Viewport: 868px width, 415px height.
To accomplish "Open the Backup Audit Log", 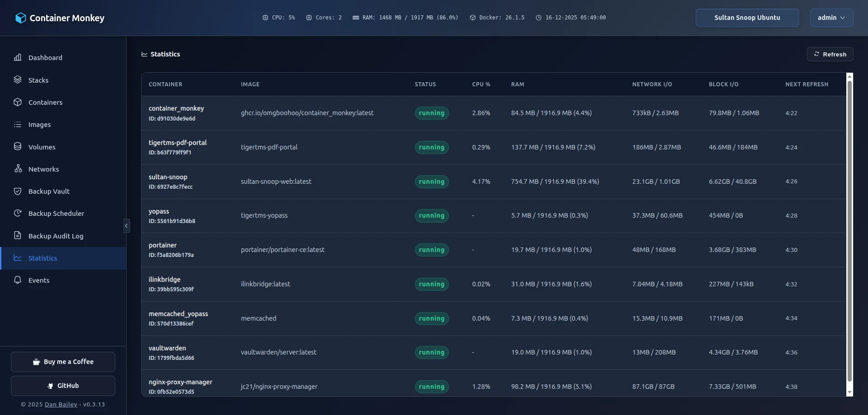I will (x=56, y=236).
